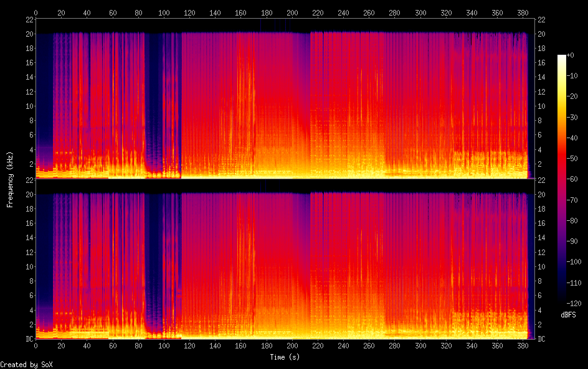Screen dimensions: 588x369
Task: Click the 10 kHz tick left of the upper channel
Action: (x=27, y=106)
